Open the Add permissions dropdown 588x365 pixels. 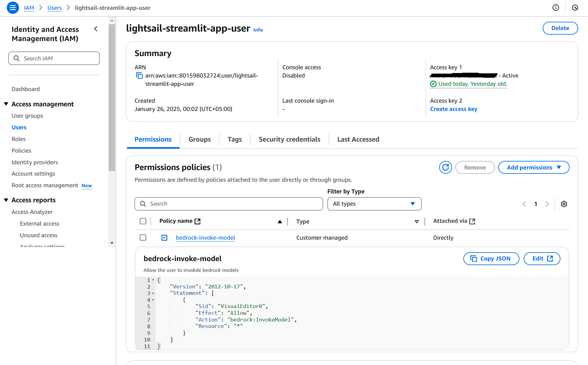533,167
